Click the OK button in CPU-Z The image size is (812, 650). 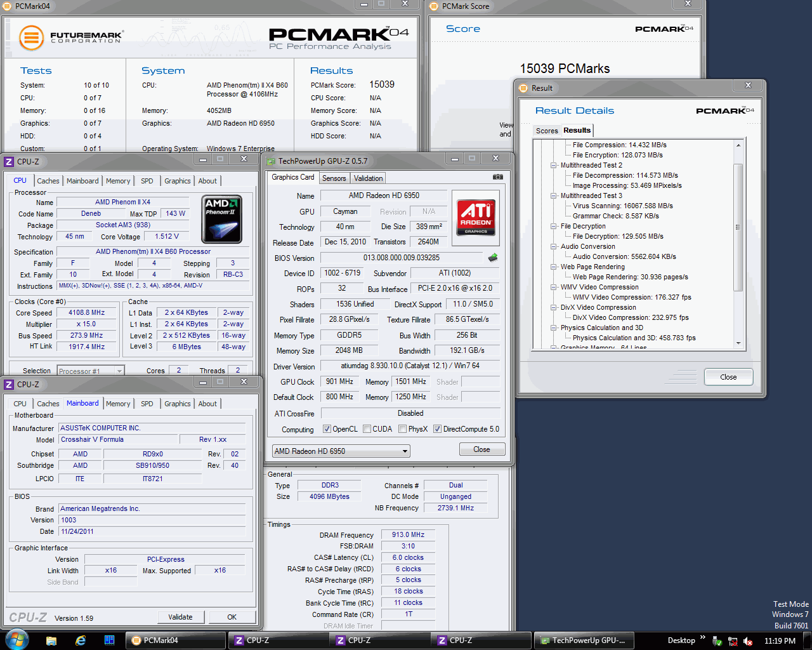click(232, 617)
